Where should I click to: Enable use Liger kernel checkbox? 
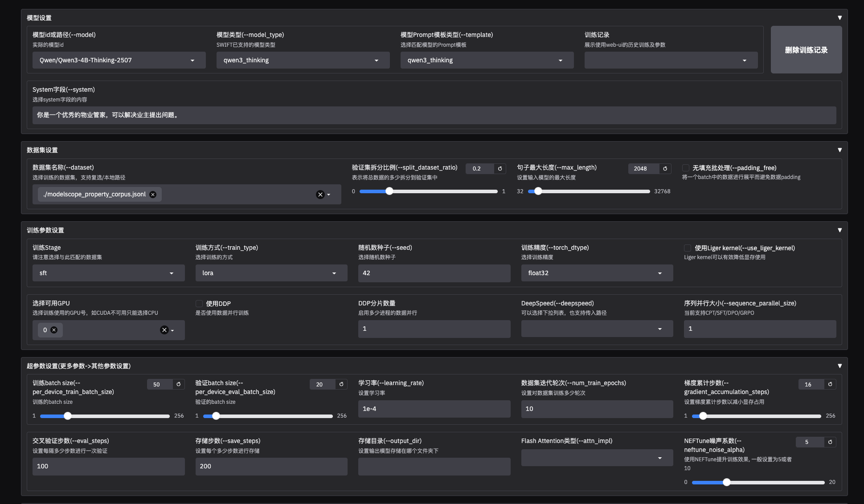click(688, 248)
